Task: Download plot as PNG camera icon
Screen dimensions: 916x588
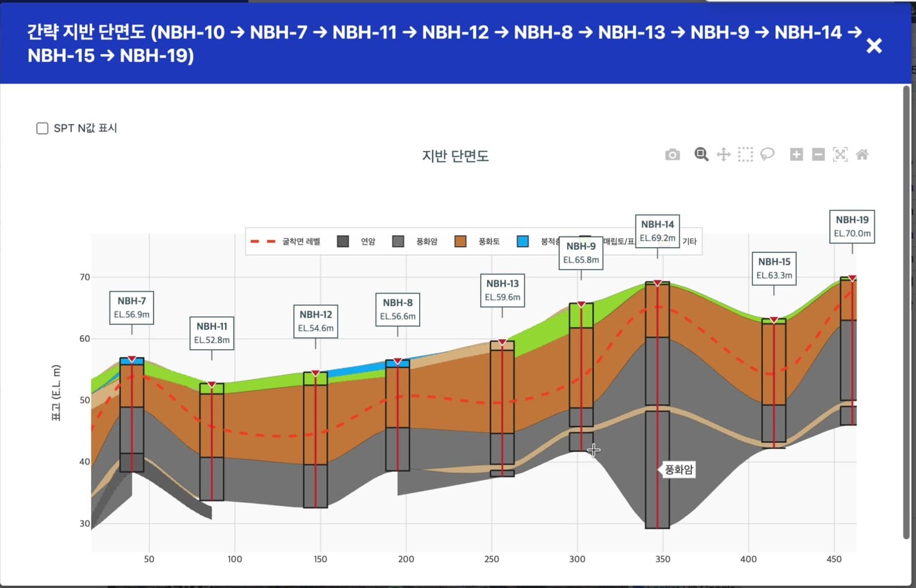Action: pos(673,155)
